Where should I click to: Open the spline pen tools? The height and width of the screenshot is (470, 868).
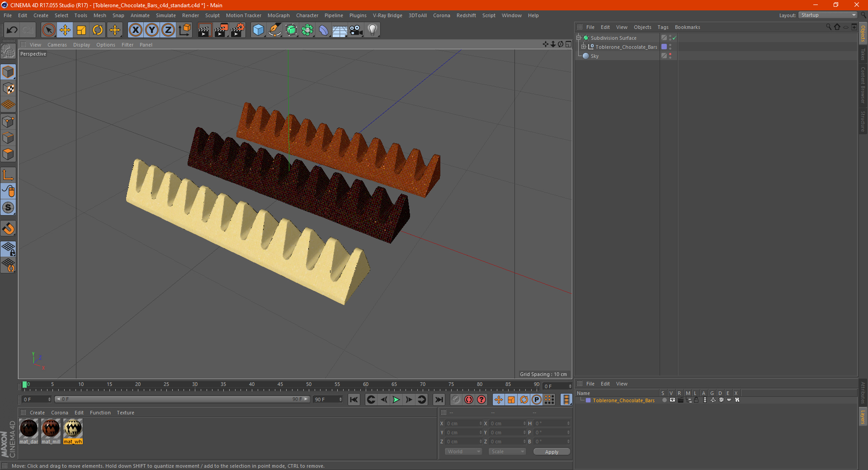coord(275,30)
